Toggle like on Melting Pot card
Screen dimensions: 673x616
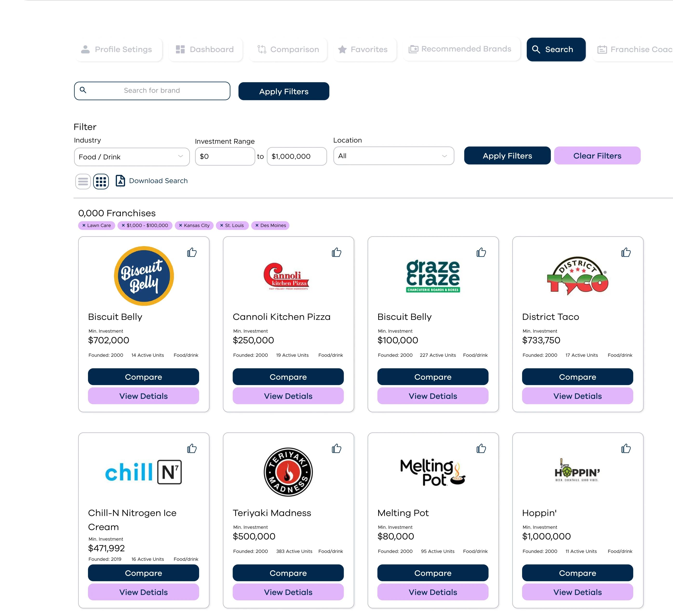click(x=481, y=448)
